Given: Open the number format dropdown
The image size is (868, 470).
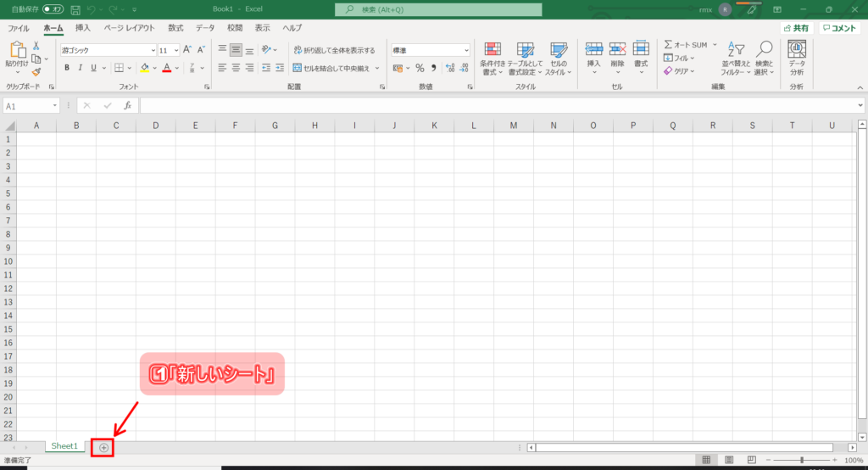Looking at the screenshot, I should (x=466, y=50).
